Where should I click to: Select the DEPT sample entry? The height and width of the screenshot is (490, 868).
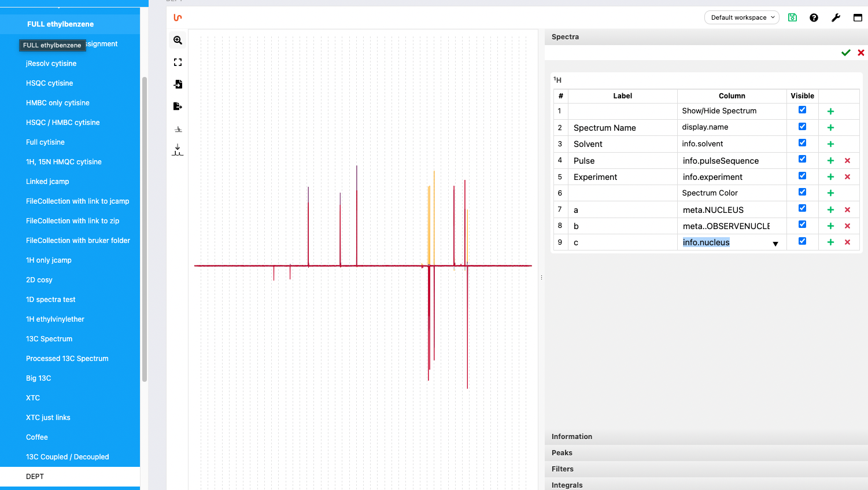(70, 477)
